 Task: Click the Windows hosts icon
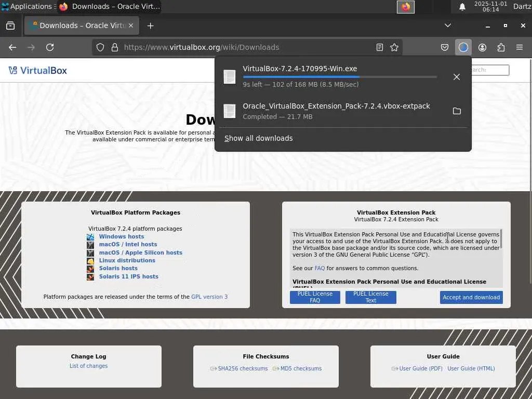[90, 237]
